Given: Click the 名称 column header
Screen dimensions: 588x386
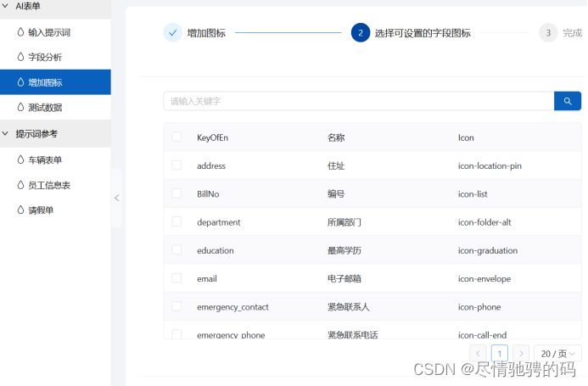Looking at the screenshot, I should pyautogui.click(x=336, y=137).
